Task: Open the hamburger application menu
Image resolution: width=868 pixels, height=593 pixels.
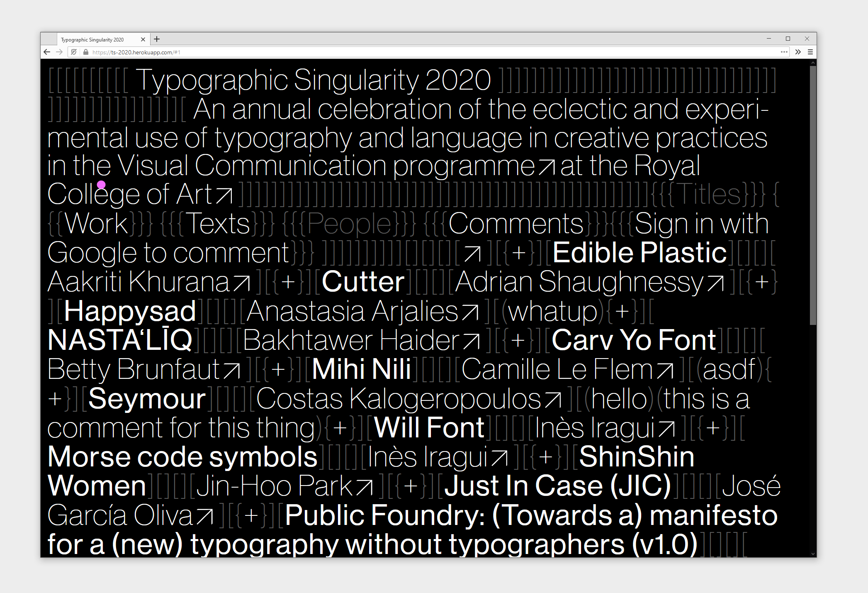Action: [x=810, y=52]
